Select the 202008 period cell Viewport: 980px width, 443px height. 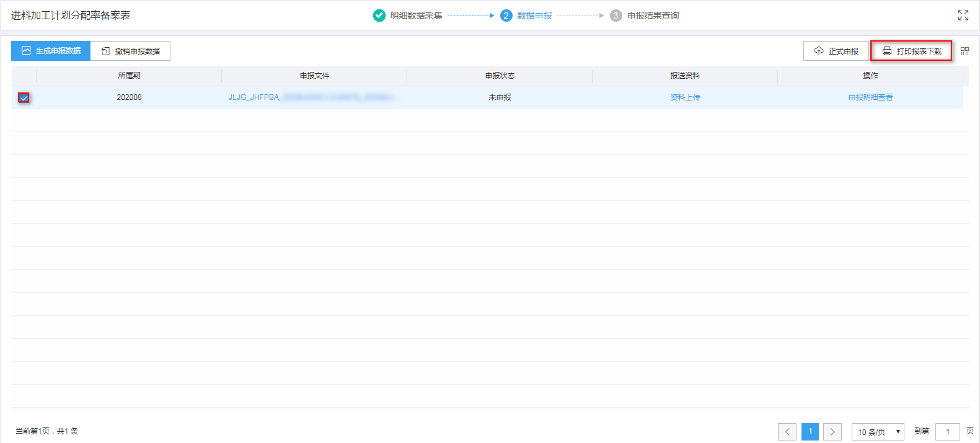[129, 97]
